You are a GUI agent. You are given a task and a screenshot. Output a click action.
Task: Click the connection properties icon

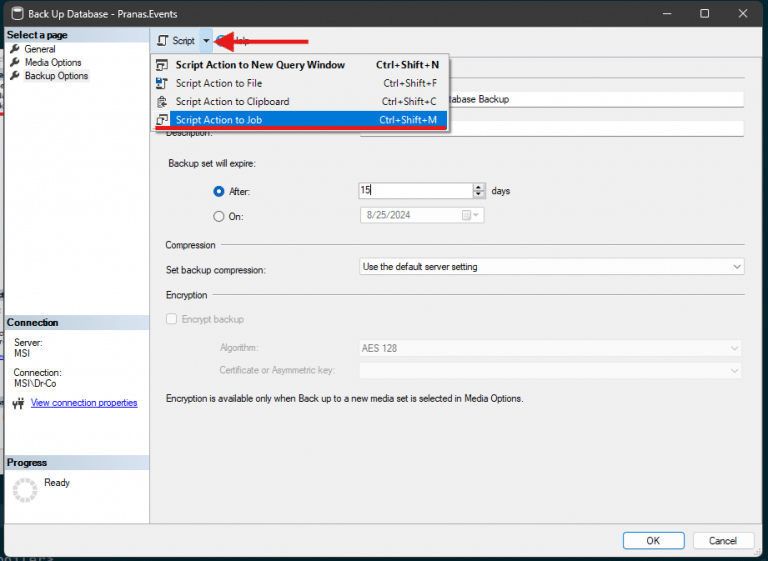[16, 403]
